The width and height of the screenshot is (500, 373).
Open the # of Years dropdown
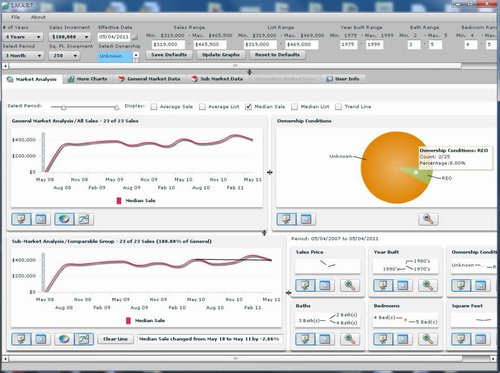pyautogui.click(x=23, y=37)
